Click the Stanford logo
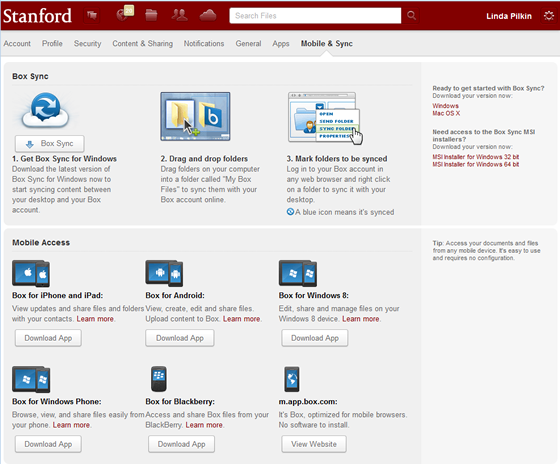560x464 pixels. (x=37, y=16)
